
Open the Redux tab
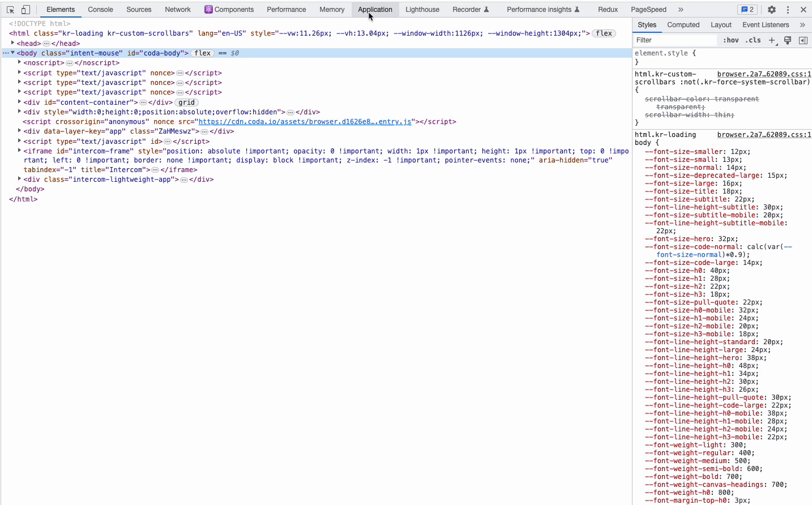pos(608,10)
